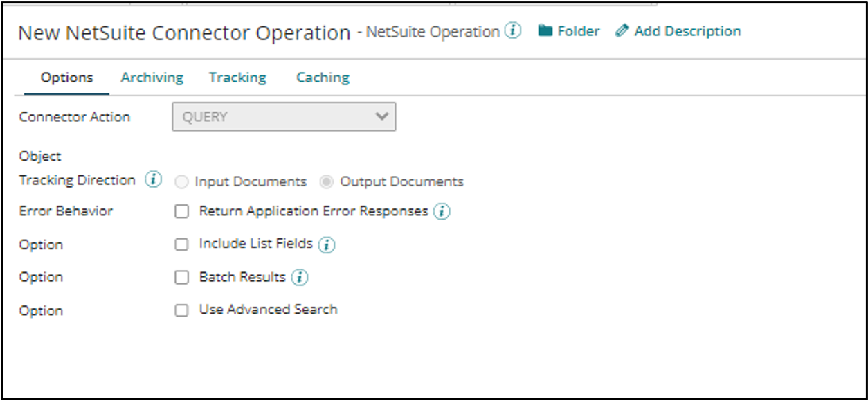Viewport: 868px width, 401px height.
Task: Open the Tracking tab
Action: tap(237, 78)
